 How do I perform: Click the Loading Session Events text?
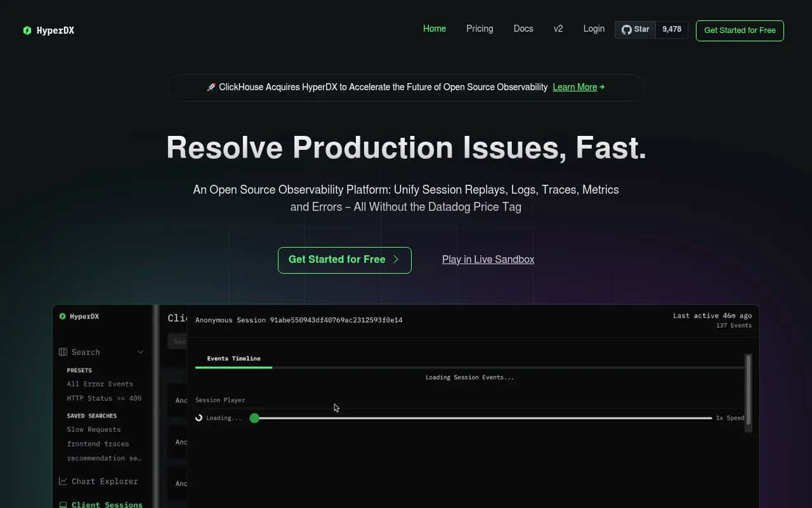469,377
